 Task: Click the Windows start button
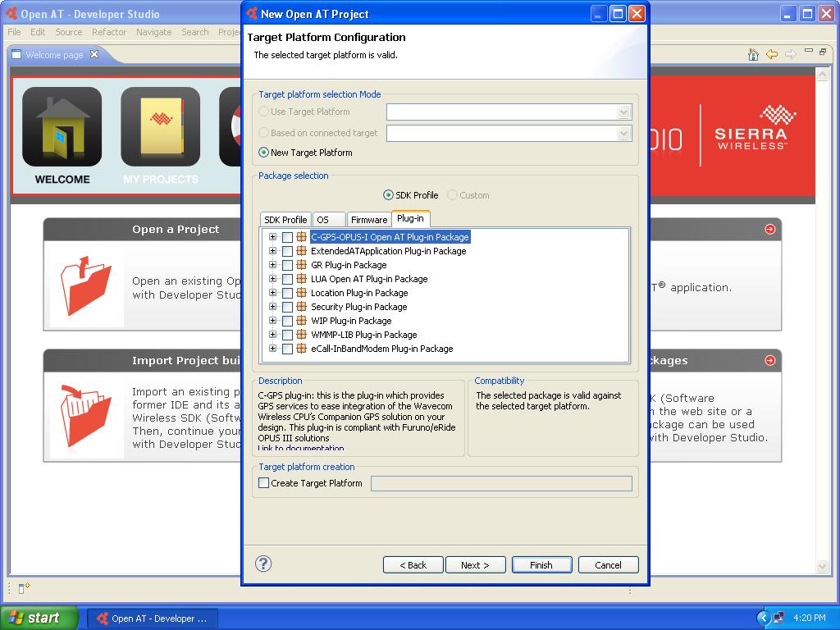(x=39, y=618)
